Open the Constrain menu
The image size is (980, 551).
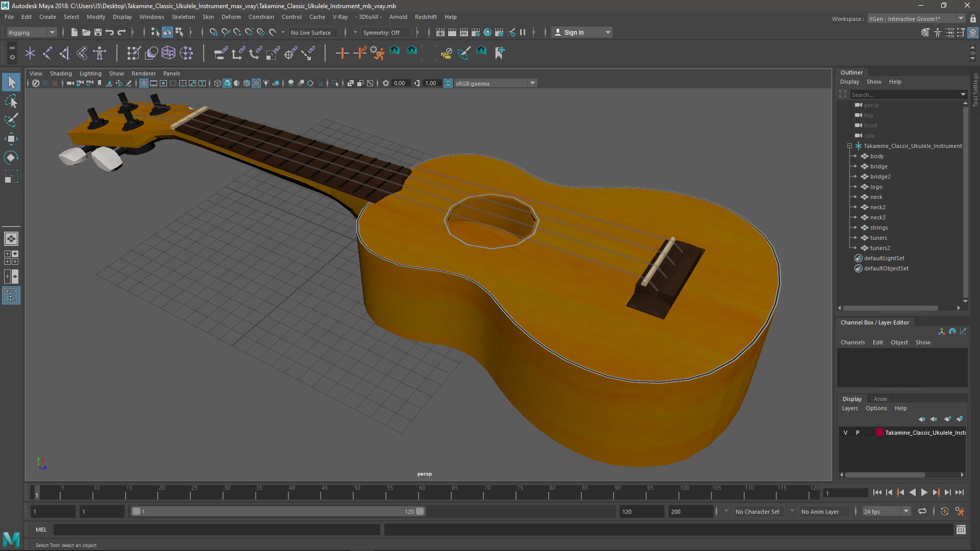click(261, 17)
